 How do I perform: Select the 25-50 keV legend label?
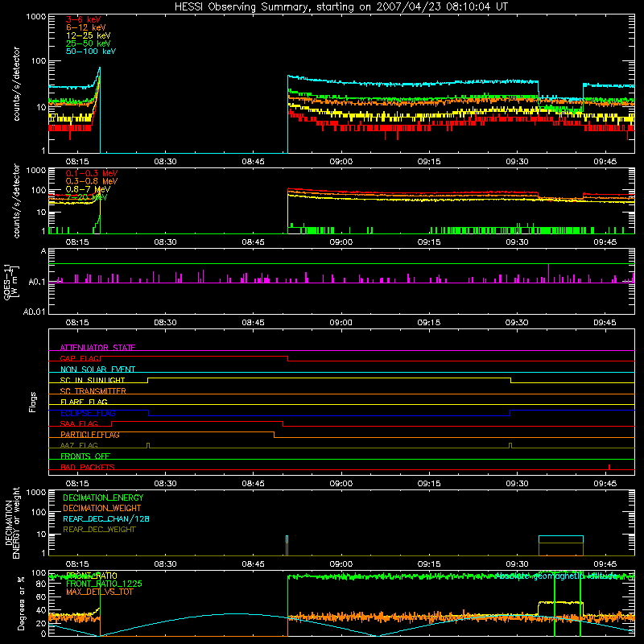pos(89,43)
